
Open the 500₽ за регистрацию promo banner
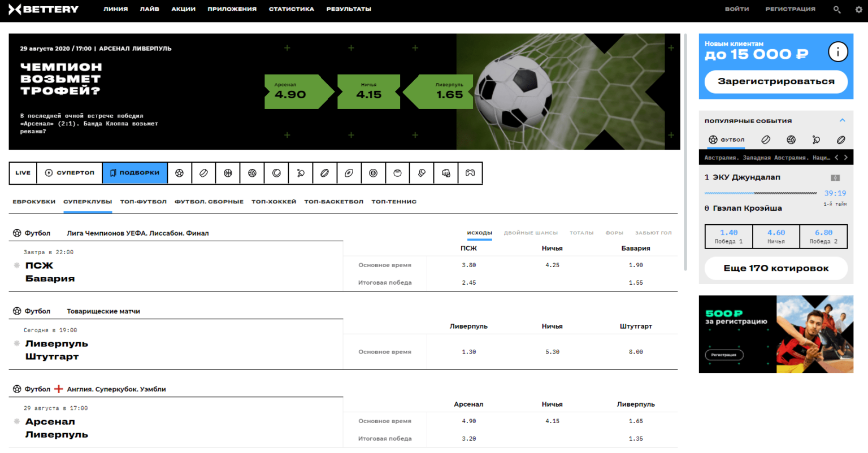(776, 334)
